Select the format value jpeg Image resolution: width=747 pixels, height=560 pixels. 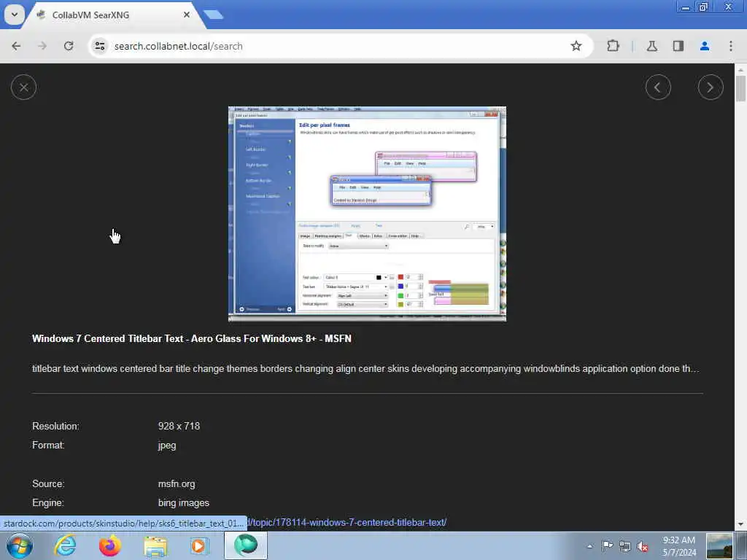pos(167,446)
